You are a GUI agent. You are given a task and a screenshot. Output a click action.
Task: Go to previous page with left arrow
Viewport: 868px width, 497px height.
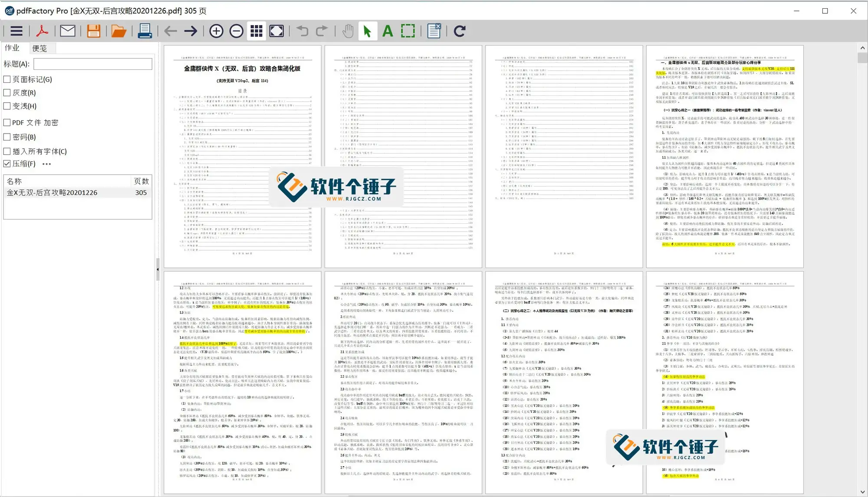coord(171,31)
